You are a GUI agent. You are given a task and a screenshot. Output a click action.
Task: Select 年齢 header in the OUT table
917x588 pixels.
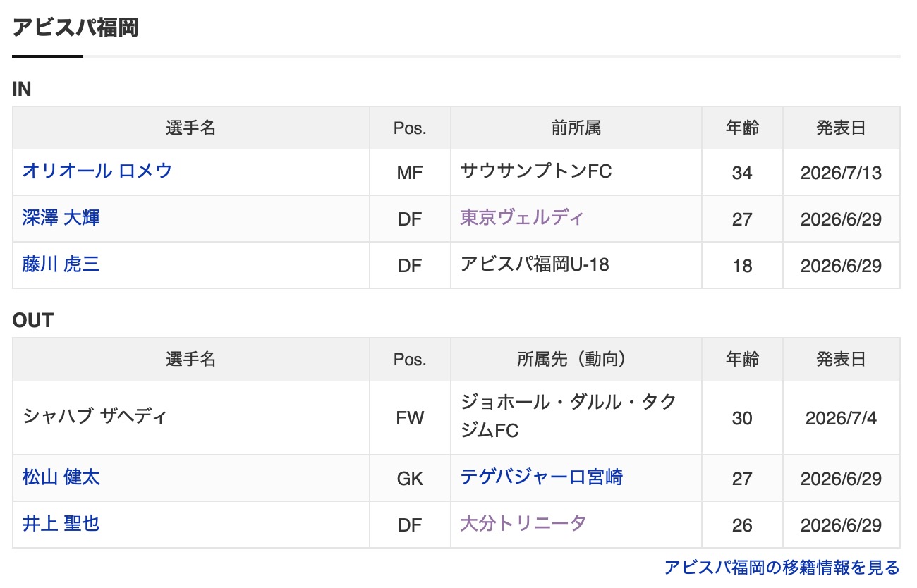tap(742, 360)
